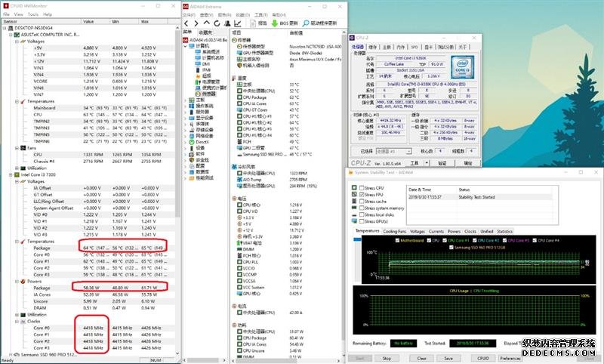Toggle the CPU Core #1 legend checkbox
604x364 pixels.
click(x=445, y=240)
